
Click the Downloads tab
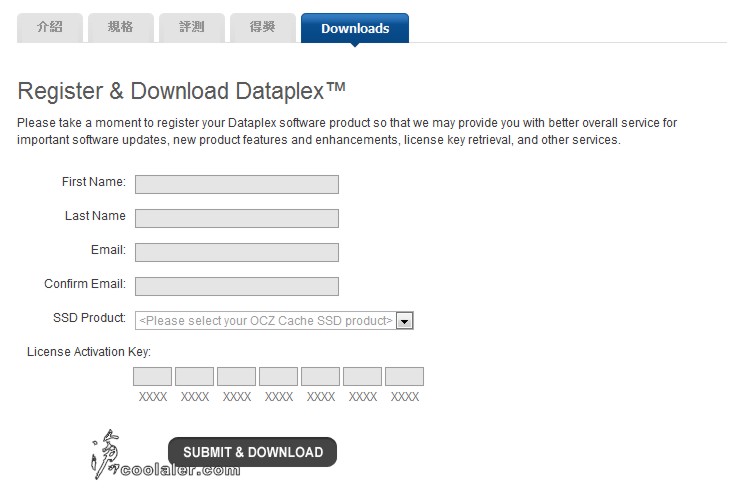click(355, 28)
